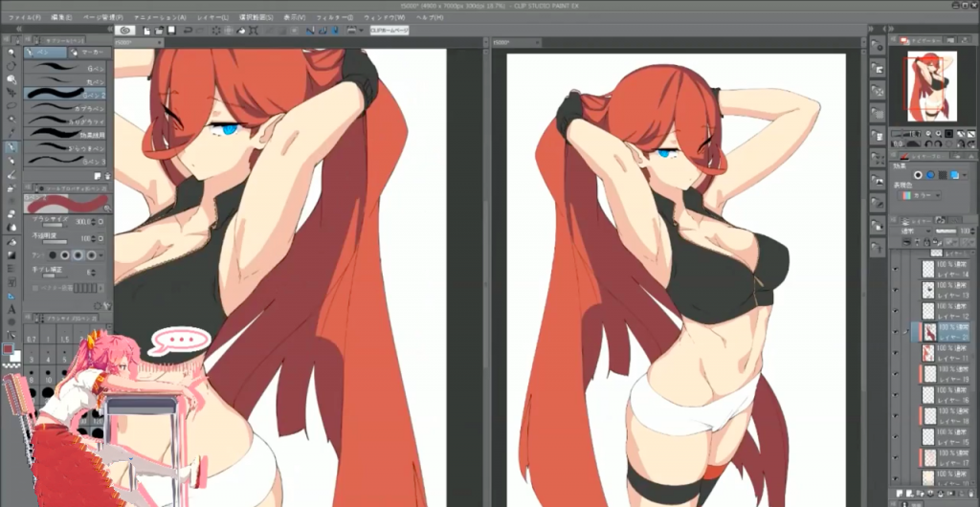Click the stabilization value stepper
Image resolution: width=980 pixels, height=507 pixels.
pyautogui.click(x=93, y=273)
